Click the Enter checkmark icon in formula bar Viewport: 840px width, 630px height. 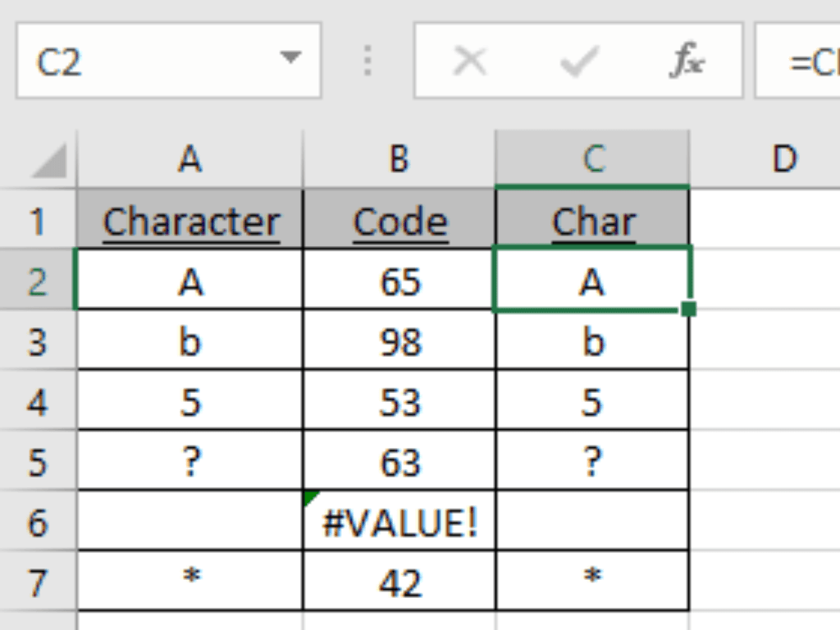tap(578, 62)
